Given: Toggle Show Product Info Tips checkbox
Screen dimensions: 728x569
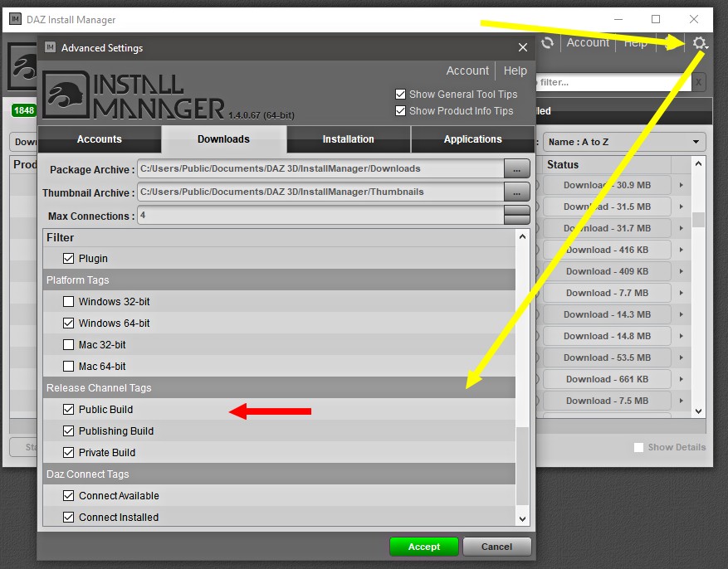Looking at the screenshot, I should pos(400,111).
